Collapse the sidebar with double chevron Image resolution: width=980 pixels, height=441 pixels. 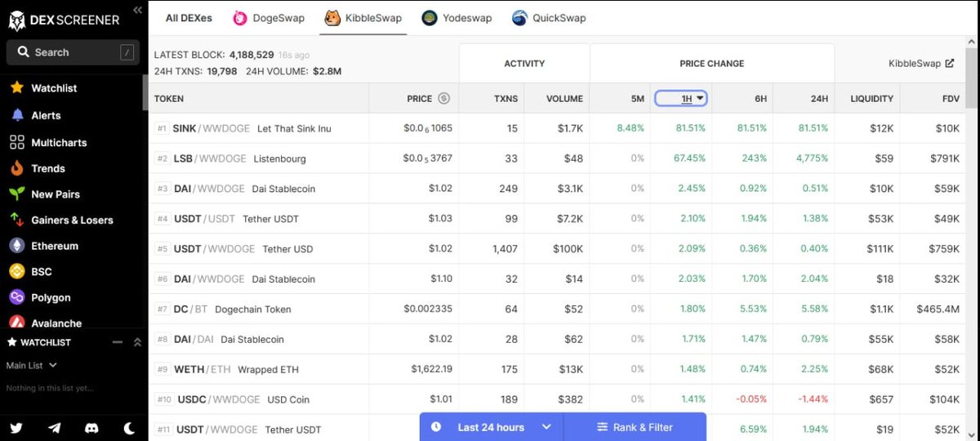(x=137, y=10)
